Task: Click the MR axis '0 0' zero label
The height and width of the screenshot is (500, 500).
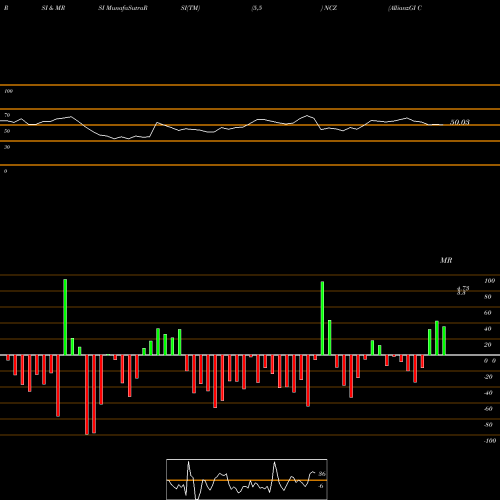Action: (x=490, y=361)
